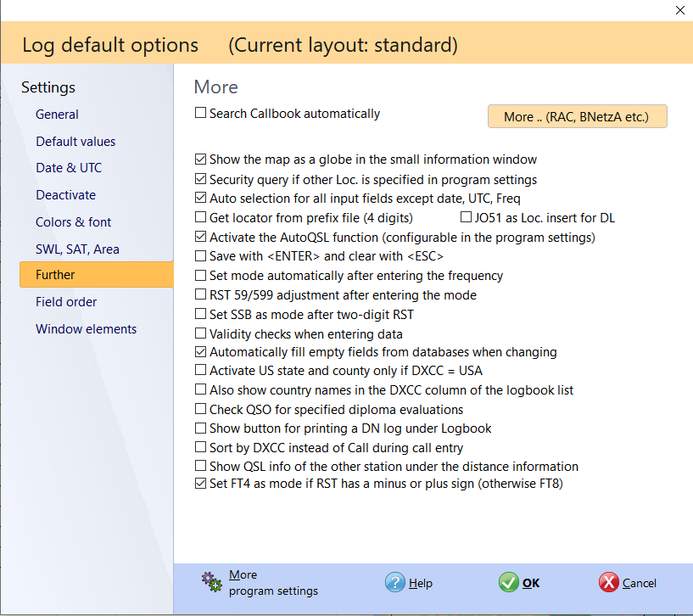The height and width of the screenshot is (616, 693).
Task: Uncheck Show the map as a globe
Action: [x=200, y=159]
